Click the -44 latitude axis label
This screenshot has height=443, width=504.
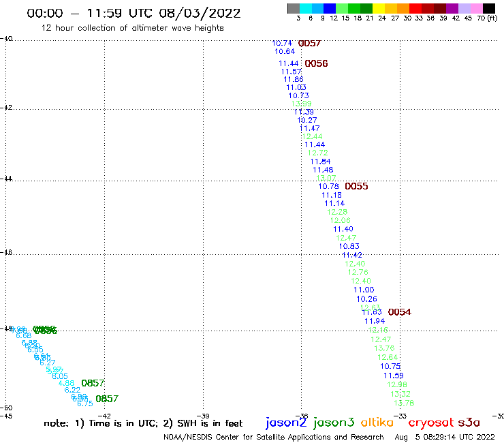point(6,179)
